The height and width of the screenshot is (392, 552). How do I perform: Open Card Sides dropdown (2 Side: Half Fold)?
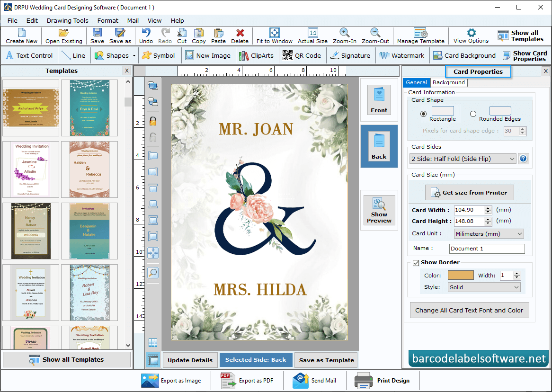(463, 159)
